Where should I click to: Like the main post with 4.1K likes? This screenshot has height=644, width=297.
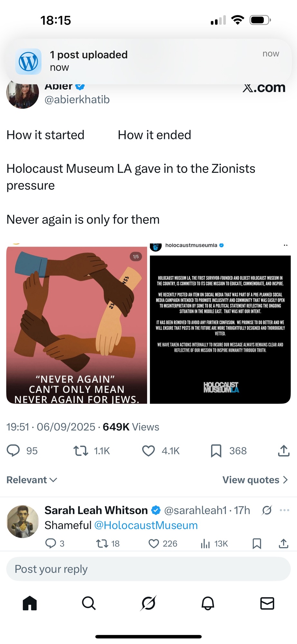click(x=148, y=450)
